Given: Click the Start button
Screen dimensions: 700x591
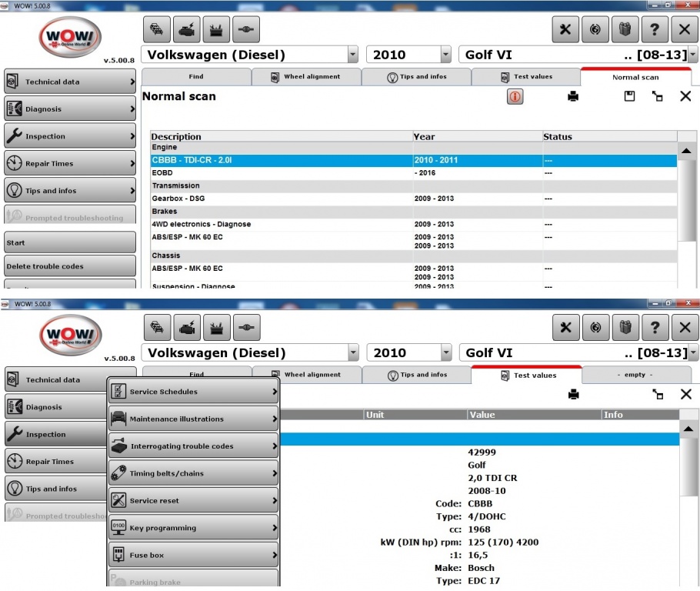Looking at the screenshot, I should 70,242.
